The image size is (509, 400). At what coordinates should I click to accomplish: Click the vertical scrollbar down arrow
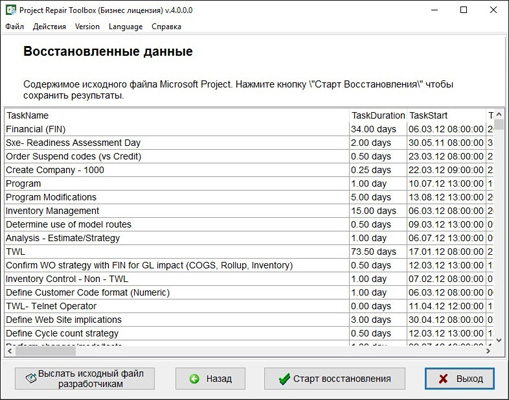click(499, 340)
